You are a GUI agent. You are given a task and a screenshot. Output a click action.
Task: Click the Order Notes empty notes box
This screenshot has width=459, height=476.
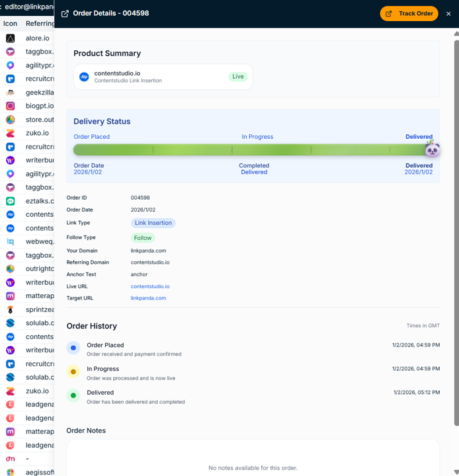[x=253, y=457]
